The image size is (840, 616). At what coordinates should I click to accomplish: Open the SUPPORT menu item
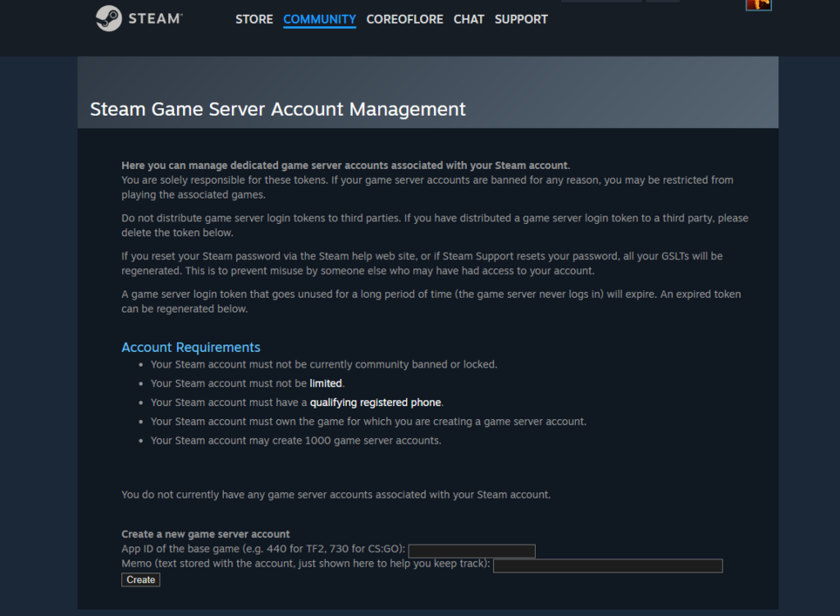click(x=521, y=20)
